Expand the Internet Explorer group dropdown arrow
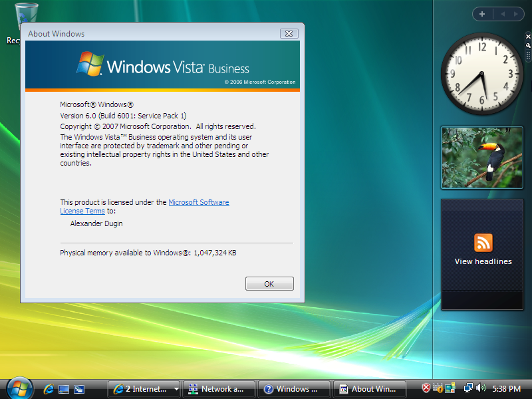The height and width of the screenshot is (399, 532). (176, 389)
